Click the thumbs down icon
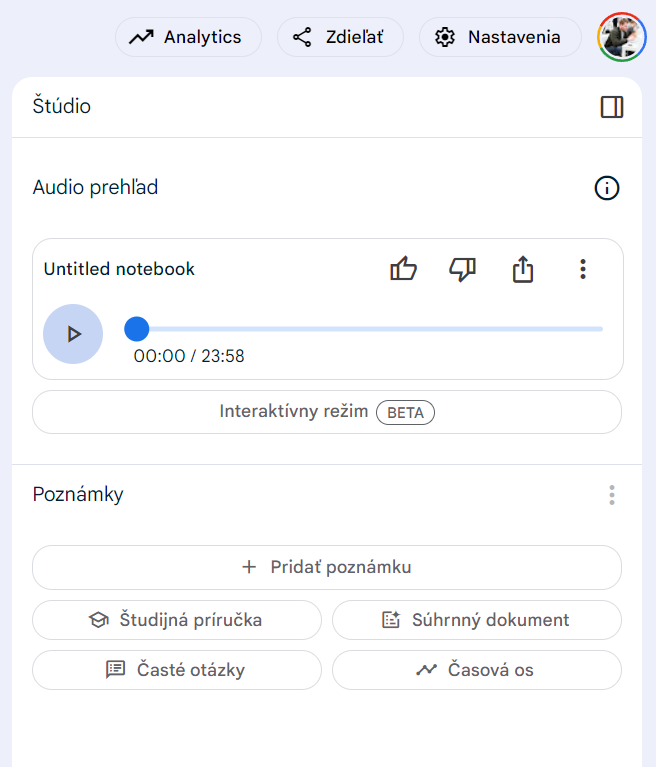 click(462, 269)
